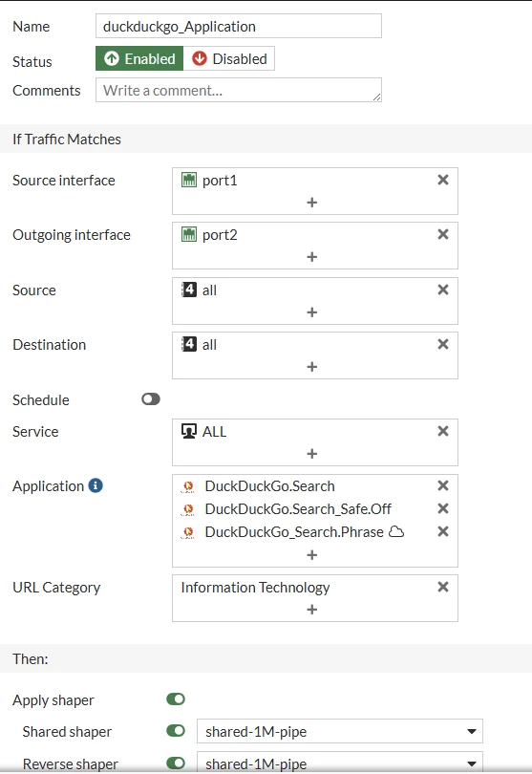Click the Comments text box
The height and width of the screenshot is (774, 532).
239,90
